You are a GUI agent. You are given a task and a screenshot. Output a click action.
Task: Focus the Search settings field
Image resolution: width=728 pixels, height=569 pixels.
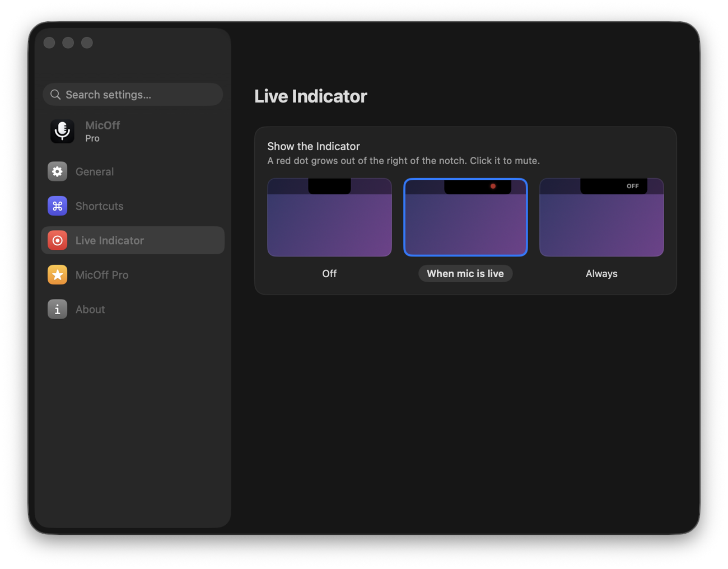pyautogui.click(x=133, y=95)
